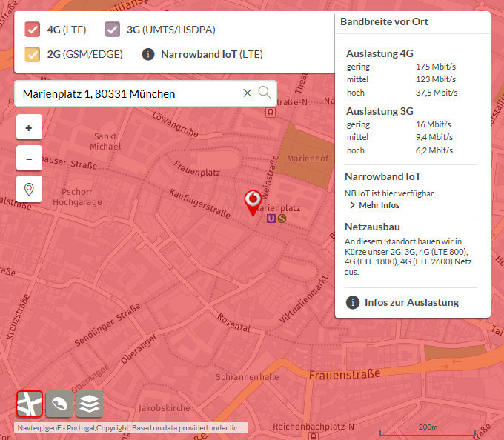504x440 pixels.
Task: Select the street map view button
Action: tap(30, 404)
